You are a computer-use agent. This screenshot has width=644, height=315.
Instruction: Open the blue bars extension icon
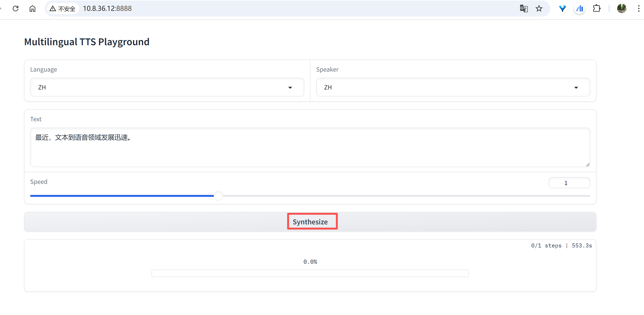(580, 9)
